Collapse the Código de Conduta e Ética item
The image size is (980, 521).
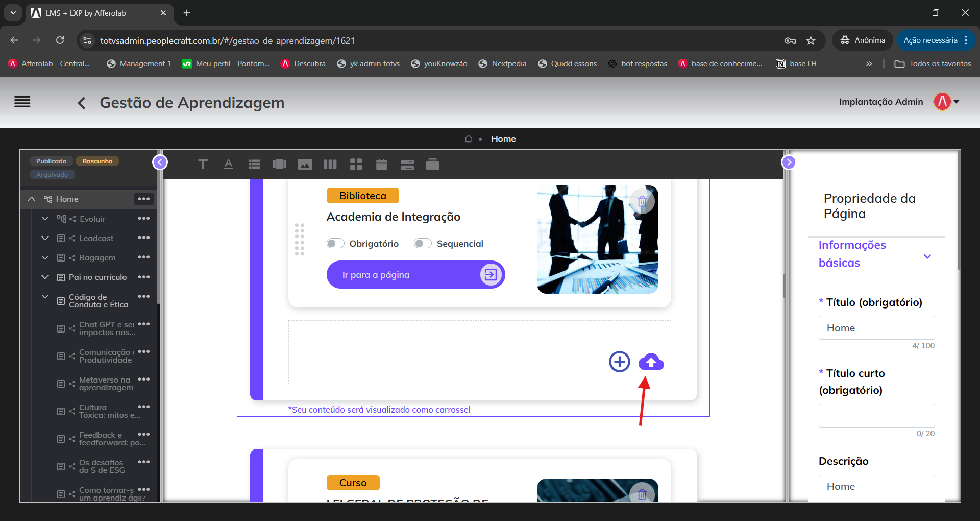coord(45,296)
